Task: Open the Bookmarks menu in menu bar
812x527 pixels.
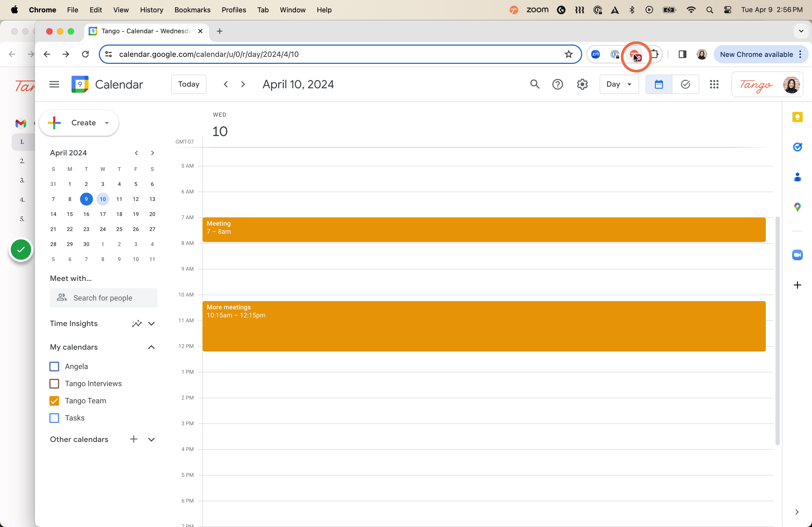Action: [193, 10]
